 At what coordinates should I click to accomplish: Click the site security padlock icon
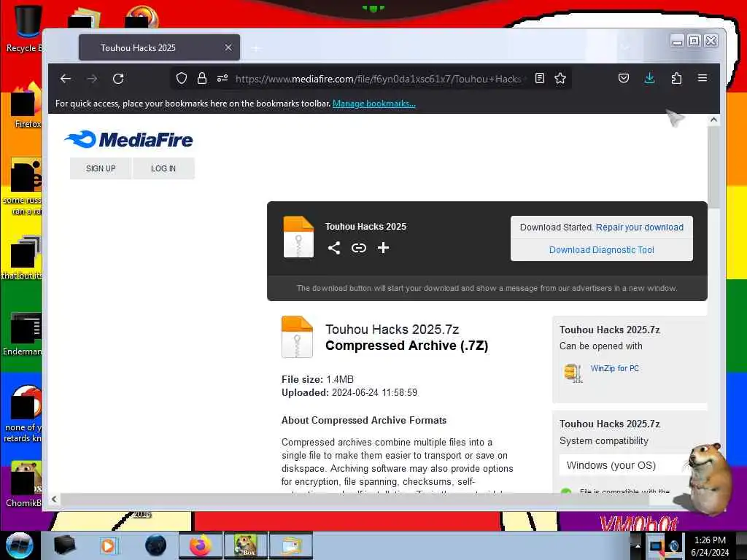(x=202, y=78)
